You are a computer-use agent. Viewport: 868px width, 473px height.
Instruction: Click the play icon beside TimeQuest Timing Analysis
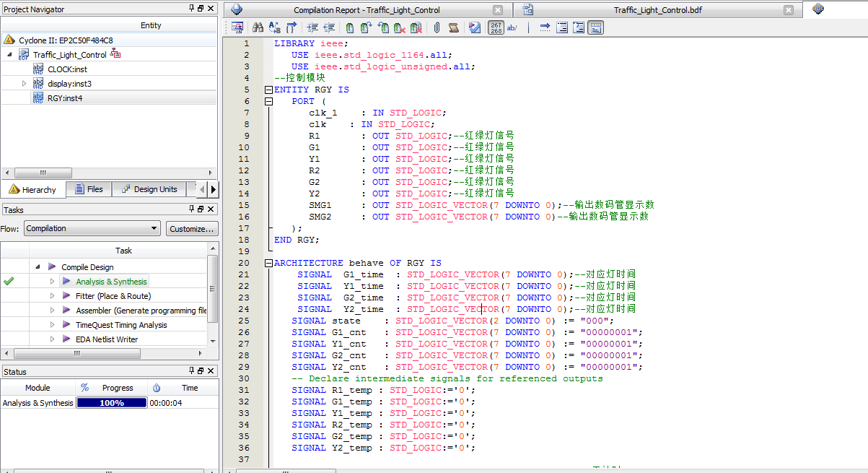click(66, 325)
